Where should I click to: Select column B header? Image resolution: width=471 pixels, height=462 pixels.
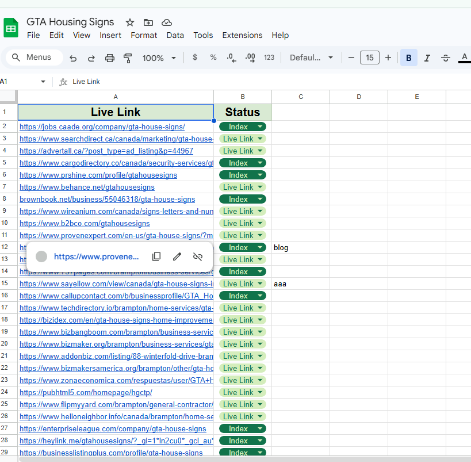pyautogui.click(x=243, y=97)
